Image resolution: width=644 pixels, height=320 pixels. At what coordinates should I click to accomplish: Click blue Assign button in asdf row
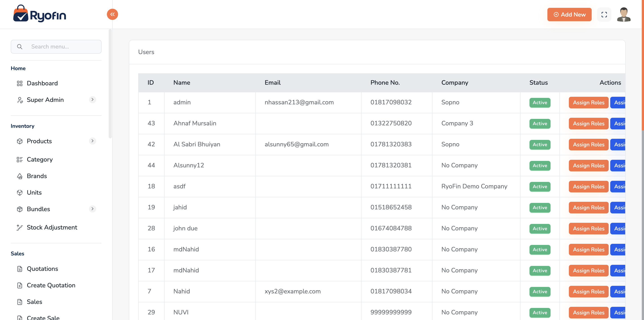pos(618,187)
